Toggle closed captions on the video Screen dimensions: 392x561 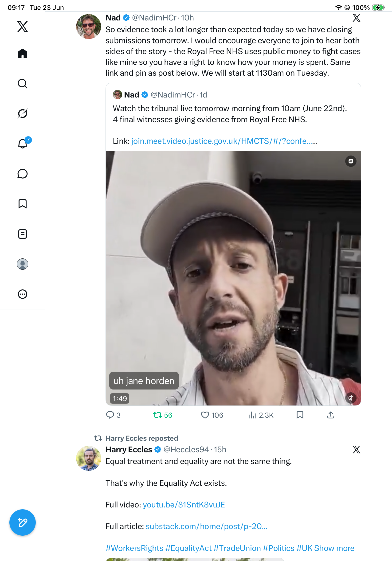point(351,161)
